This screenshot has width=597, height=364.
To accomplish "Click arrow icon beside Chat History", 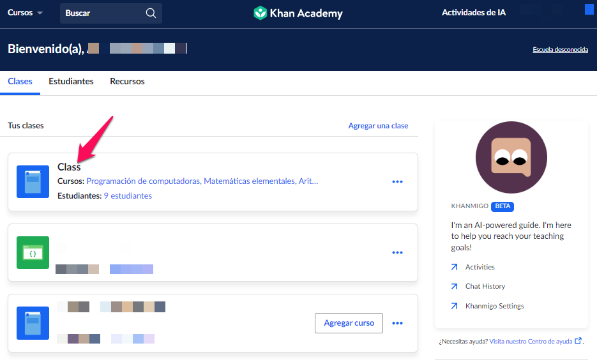I will pos(454,286).
